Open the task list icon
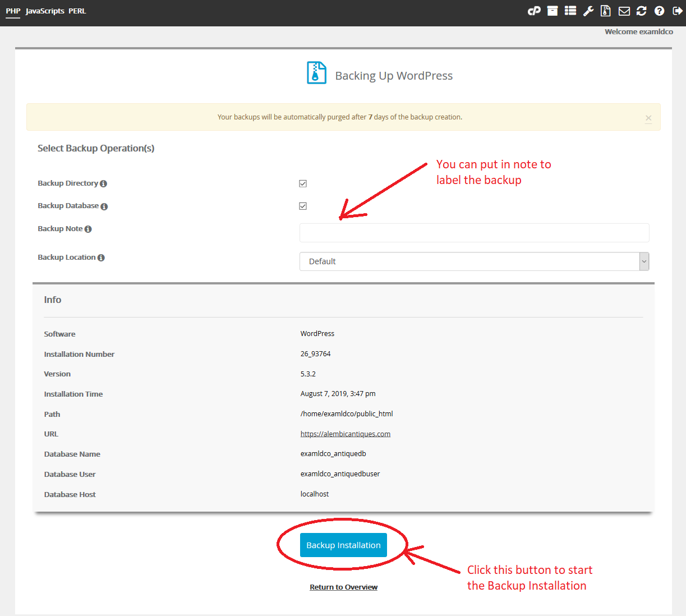686x616 pixels. click(x=570, y=11)
